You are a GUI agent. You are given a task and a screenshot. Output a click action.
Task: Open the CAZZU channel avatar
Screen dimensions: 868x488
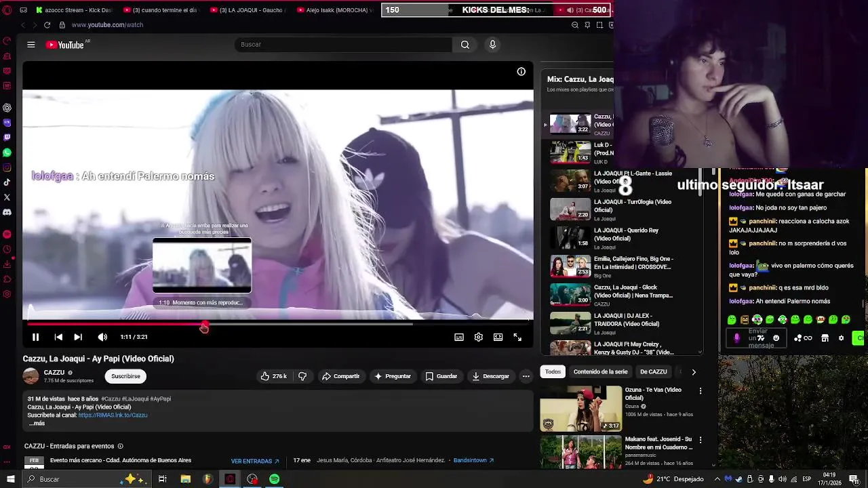pyautogui.click(x=31, y=376)
